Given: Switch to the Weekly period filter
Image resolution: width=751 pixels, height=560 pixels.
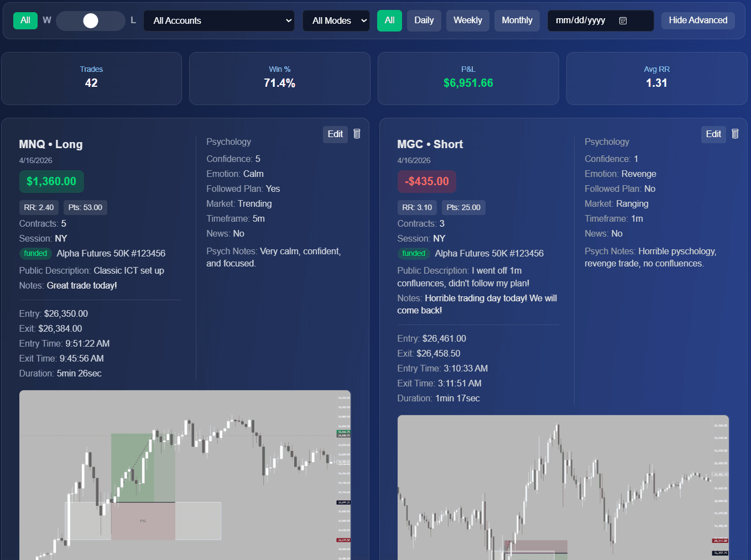Looking at the screenshot, I should (468, 20).
